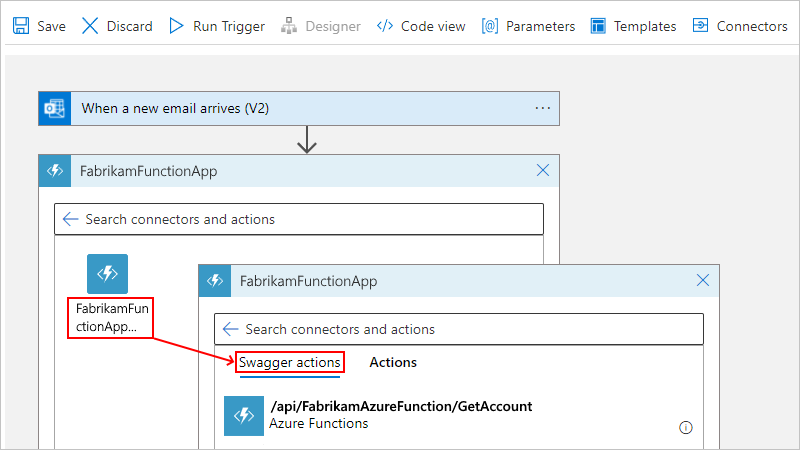The width and height of the screenshot is (800, 450).
Task: Select the GetAccount Azure Functions action
Action: click(400, 415)
